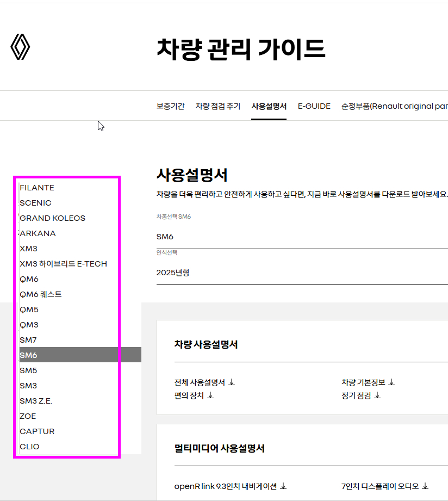Click the Renault diamond logo
448x501 pixels.
tap(20, 47)
